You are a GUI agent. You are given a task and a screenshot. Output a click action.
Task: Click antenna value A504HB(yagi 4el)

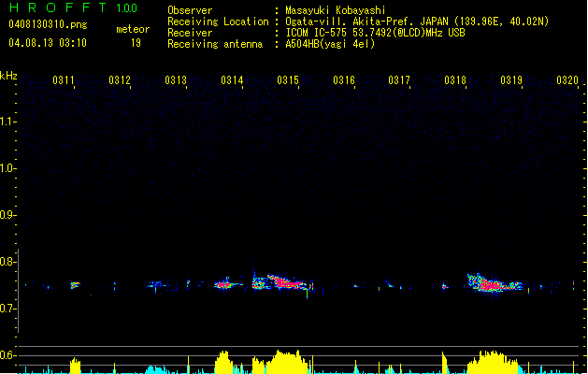click(330, 44)
